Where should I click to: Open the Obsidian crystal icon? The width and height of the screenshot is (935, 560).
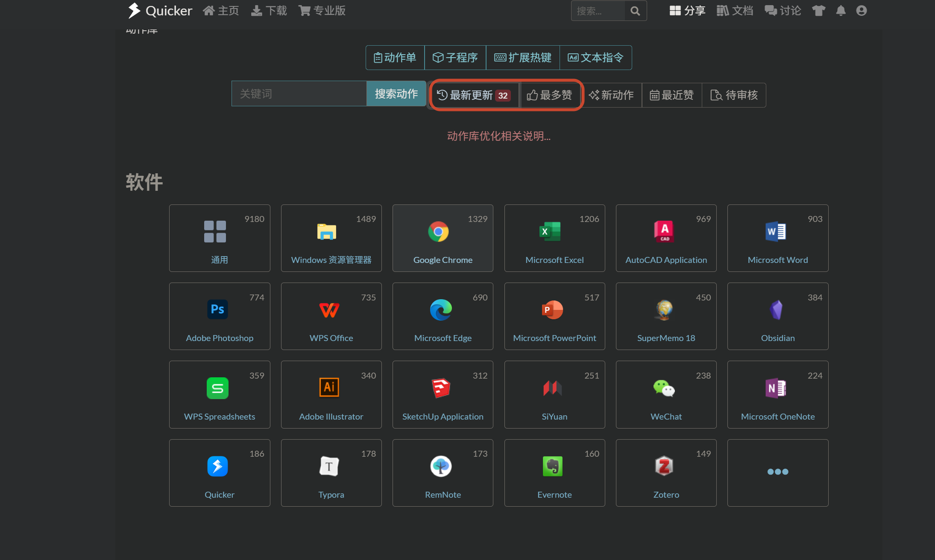pos(776,310)
